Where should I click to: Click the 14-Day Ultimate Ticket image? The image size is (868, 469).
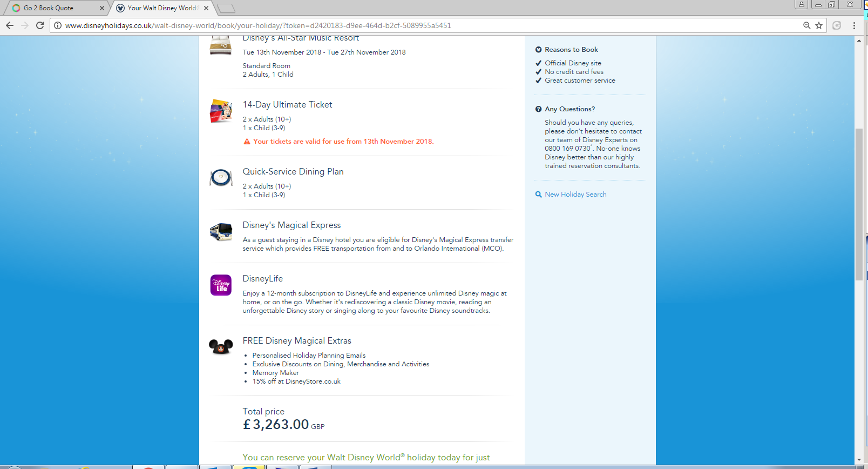coord(221,111)
